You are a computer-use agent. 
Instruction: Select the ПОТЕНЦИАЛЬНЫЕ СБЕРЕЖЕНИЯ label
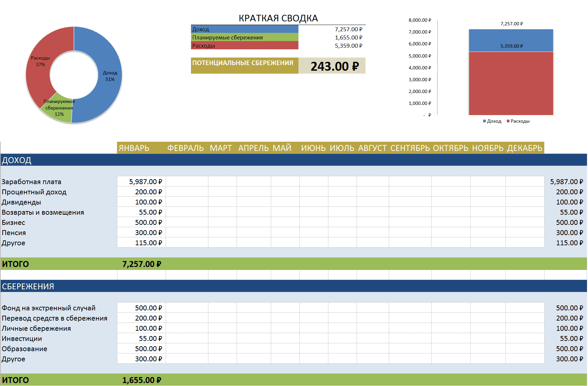245,65
